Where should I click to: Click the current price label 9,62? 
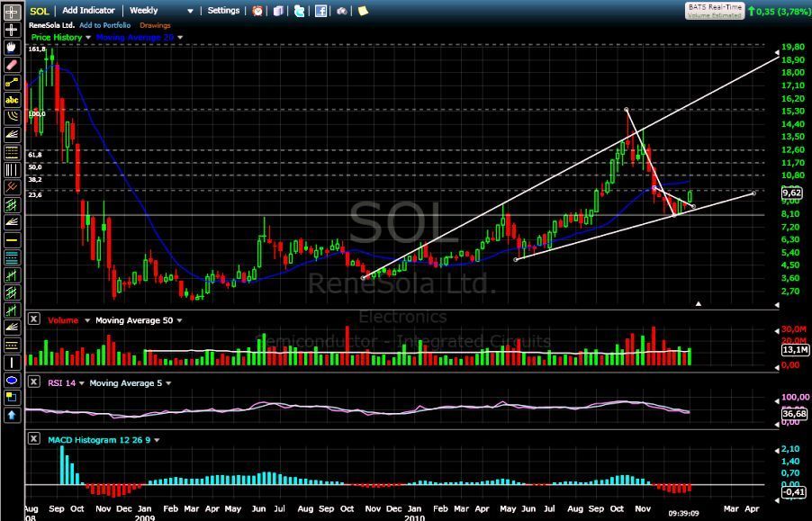click(792, 193)
